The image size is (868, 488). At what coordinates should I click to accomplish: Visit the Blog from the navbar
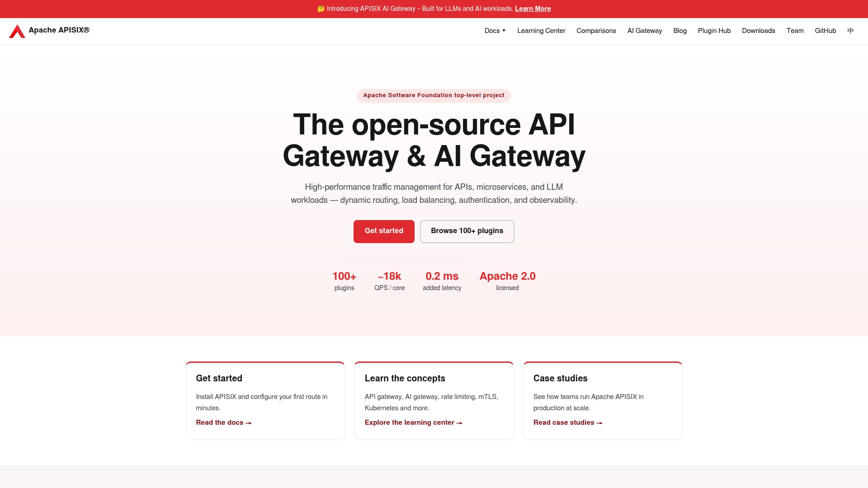tap(680, 31)
